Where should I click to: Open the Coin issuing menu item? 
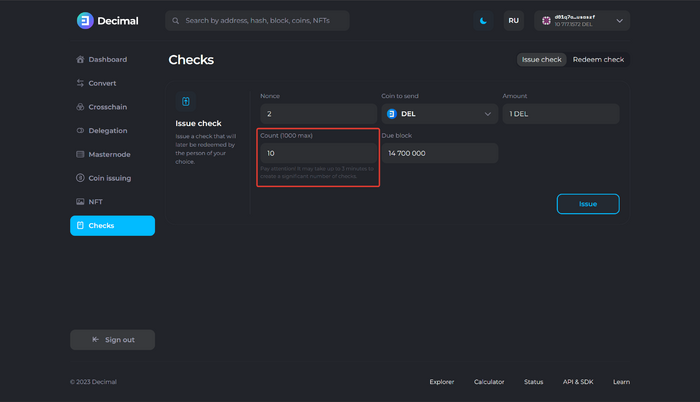112,178
